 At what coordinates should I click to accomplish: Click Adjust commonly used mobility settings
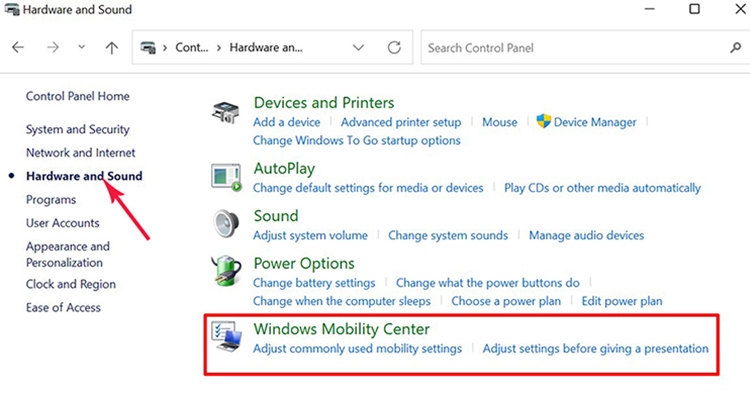coord(357,348)
